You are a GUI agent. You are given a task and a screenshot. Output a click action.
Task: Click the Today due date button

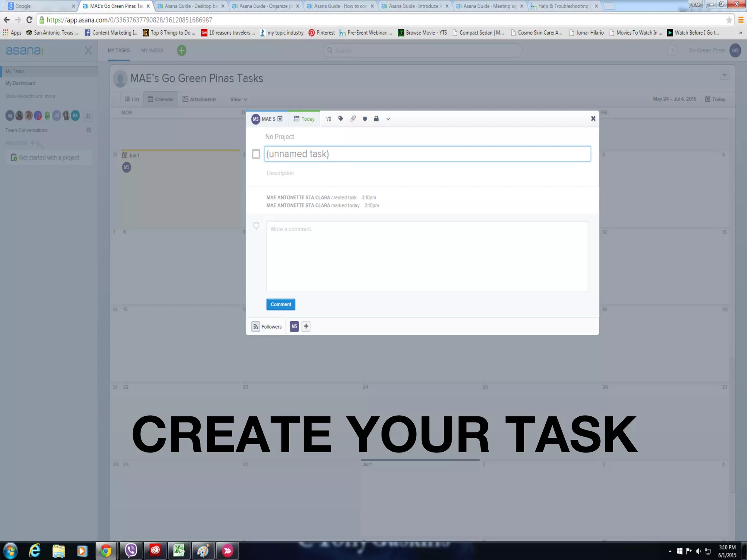tap(304, 119)
